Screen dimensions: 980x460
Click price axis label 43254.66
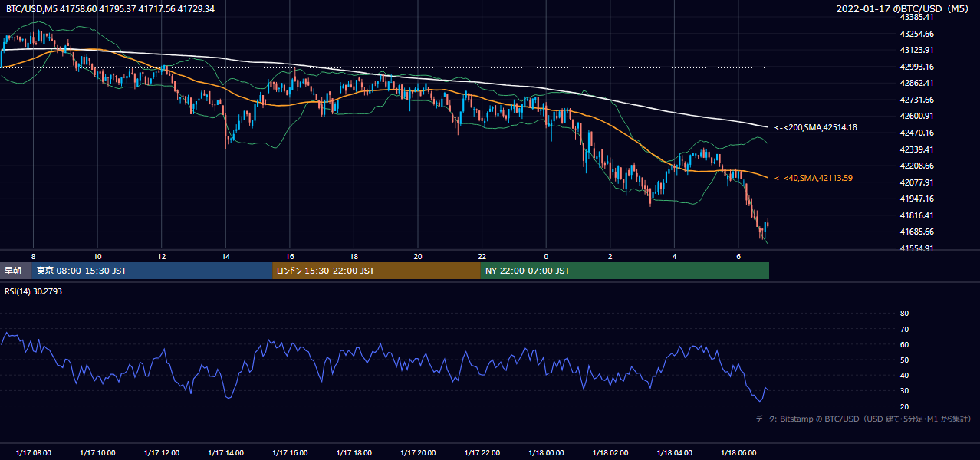(917, 34)
